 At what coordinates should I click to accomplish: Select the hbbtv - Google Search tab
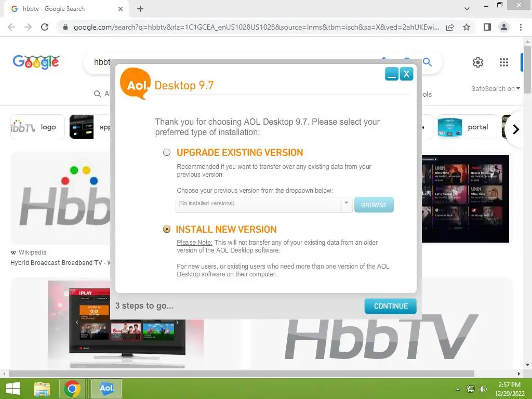(x=66, y=9)
